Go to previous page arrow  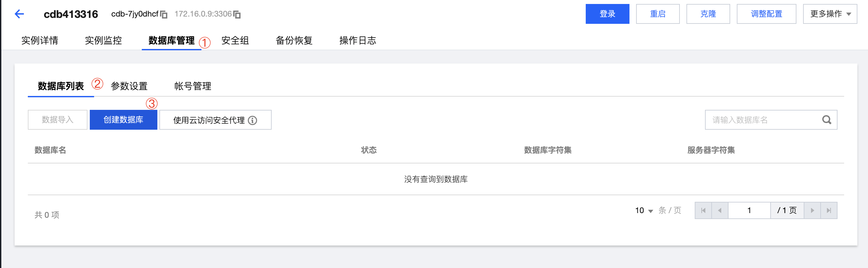pos(720,210)
